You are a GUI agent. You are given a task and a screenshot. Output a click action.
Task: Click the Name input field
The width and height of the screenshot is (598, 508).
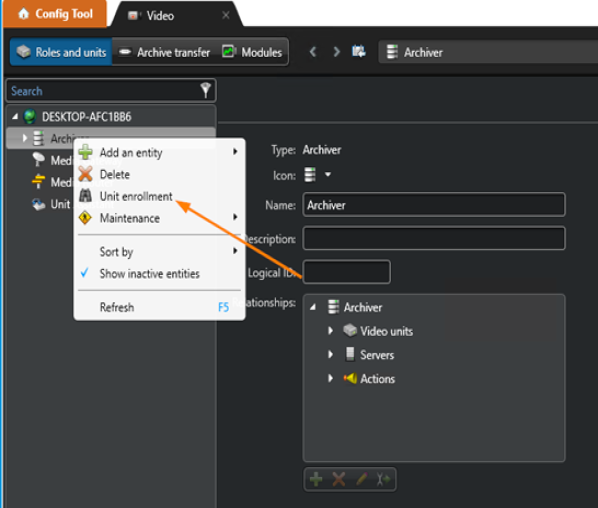coord(434,205)
